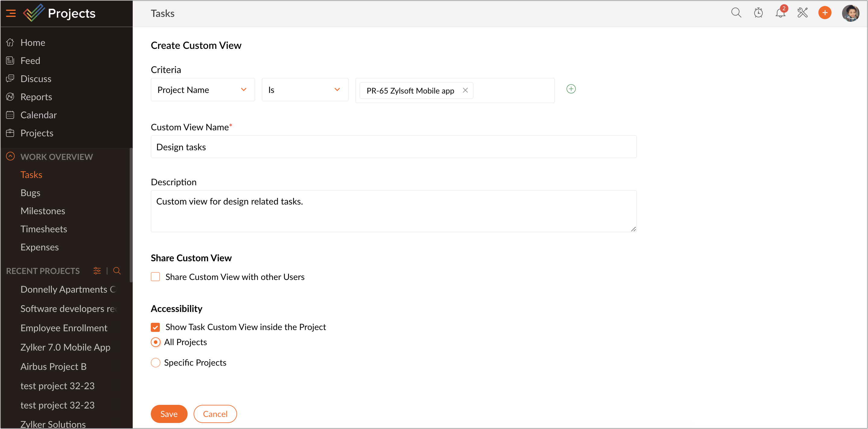Select Bugs under Work Overview
Screen dimensions: 868x429
tap(30, 193)
